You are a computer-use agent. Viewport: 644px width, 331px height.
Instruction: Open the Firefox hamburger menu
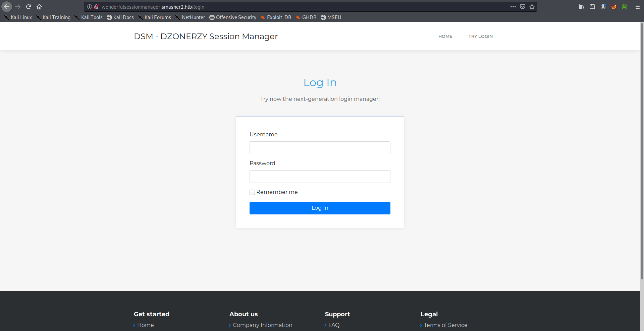point(638,7)
